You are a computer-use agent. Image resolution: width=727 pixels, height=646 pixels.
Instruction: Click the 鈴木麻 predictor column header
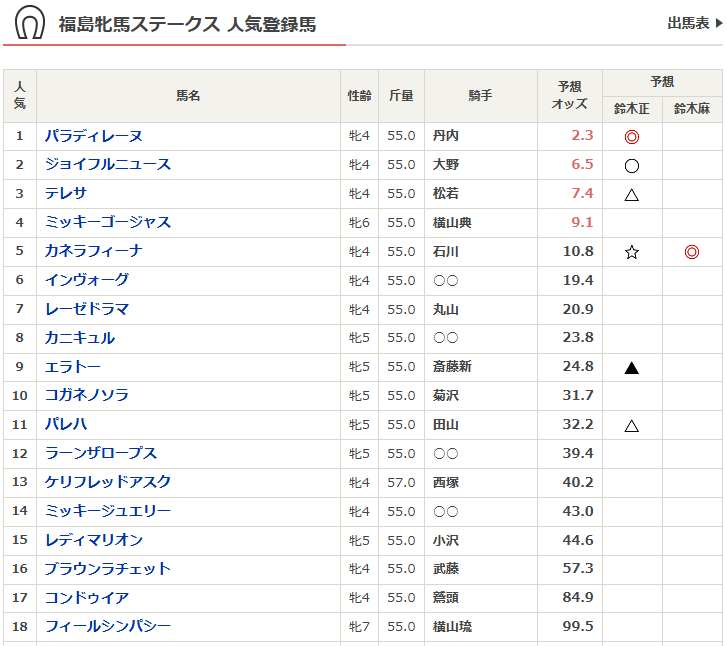(691, 109)
